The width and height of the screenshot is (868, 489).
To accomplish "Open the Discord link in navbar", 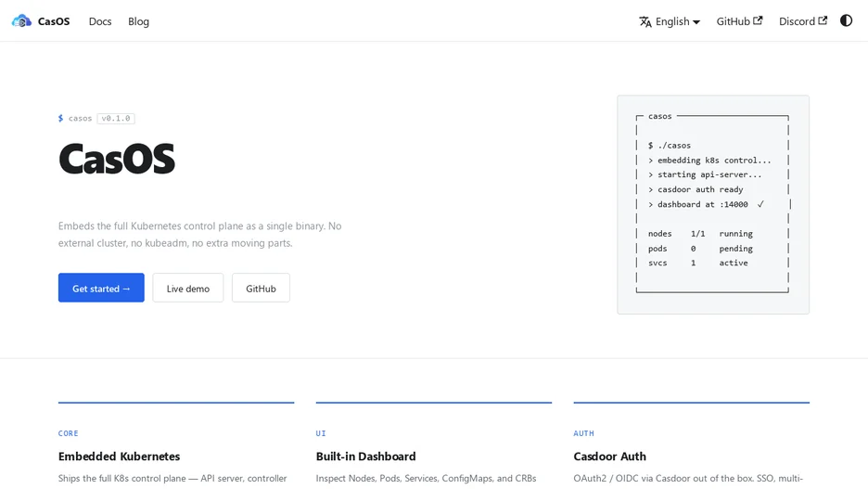I will point(803,21).
